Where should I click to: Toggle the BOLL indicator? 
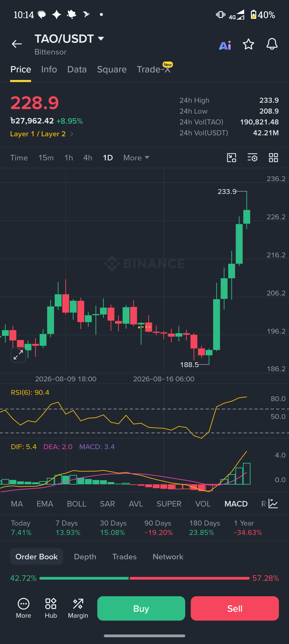pyautogui.click(x=77, y=504)
